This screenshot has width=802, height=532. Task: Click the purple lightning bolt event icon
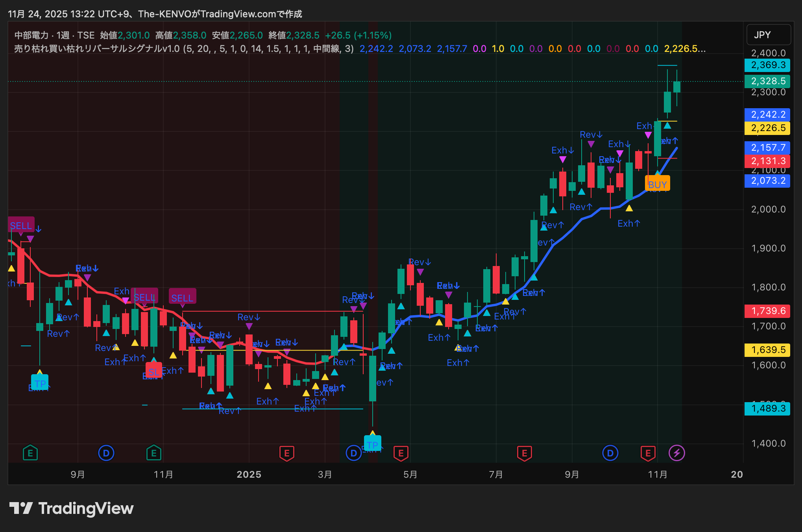tap(676, 453)
